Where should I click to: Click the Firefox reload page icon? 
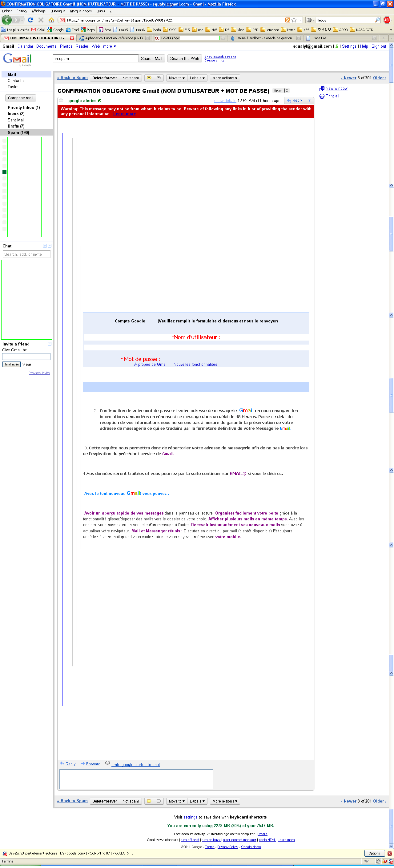tap(30, 20)
